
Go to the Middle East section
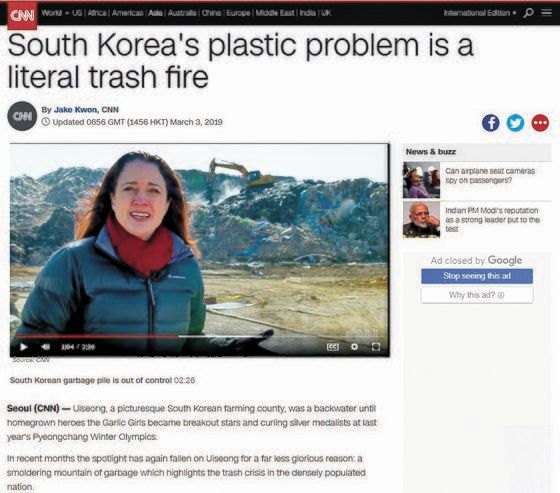click(275, 13)
